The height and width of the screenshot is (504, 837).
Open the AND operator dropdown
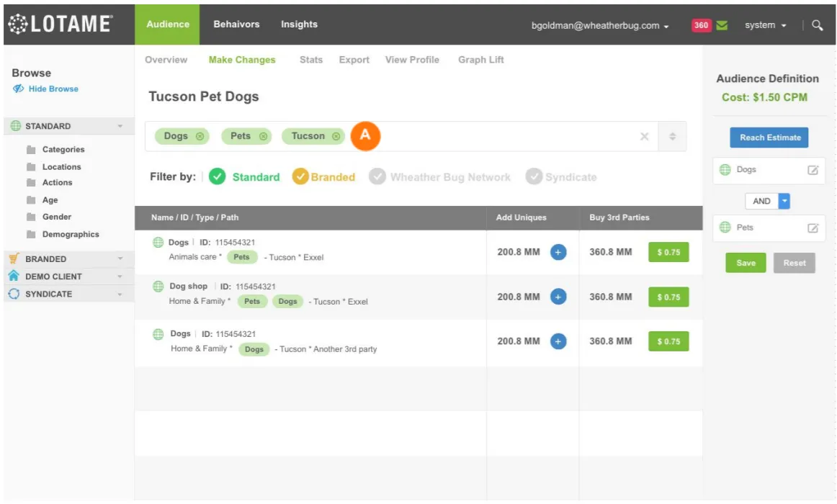(784, 202)
